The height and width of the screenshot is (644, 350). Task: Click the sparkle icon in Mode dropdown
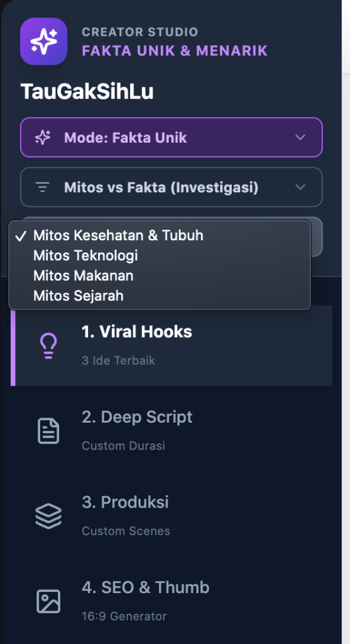(x=43, y=137)
